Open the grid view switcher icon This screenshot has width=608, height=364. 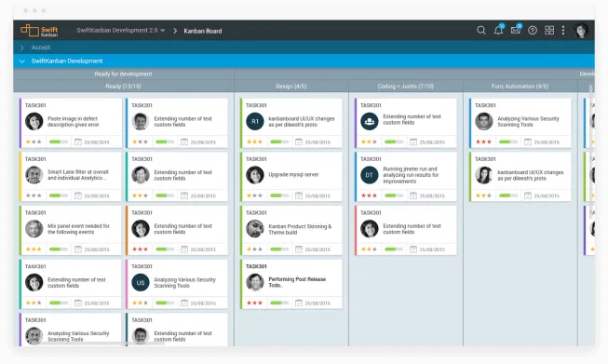click(x=549, y=30)
